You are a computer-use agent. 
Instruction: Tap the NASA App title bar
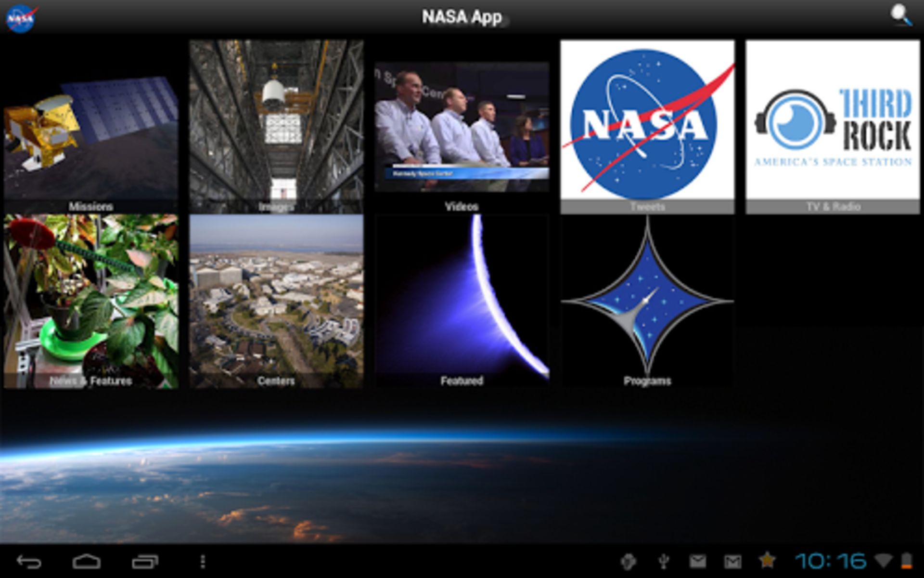462,16
